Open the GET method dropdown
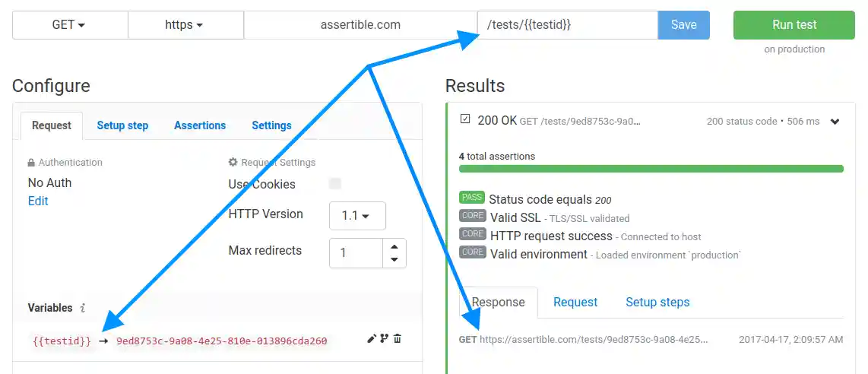Screen dimensions: 868x374 [x=69, y=25]
